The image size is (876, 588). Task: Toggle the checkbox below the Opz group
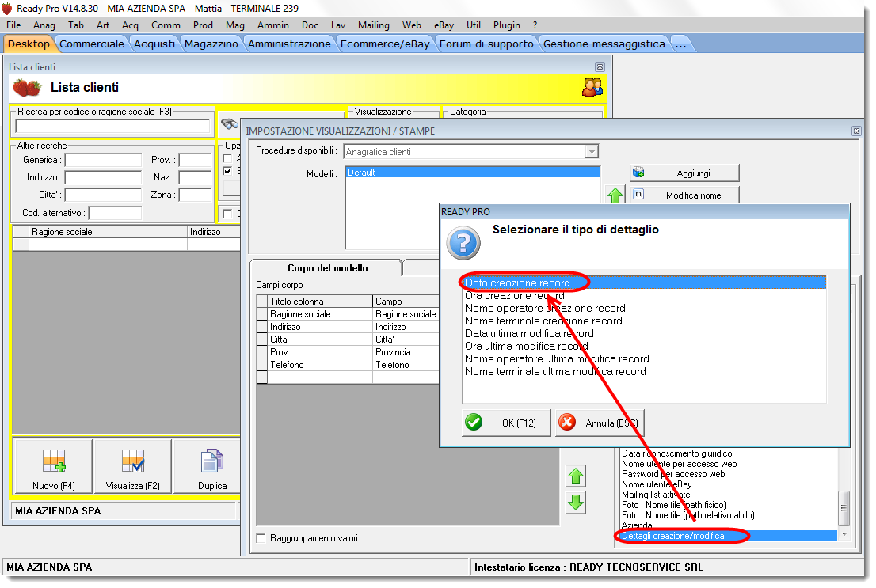(x=227, y=214)
